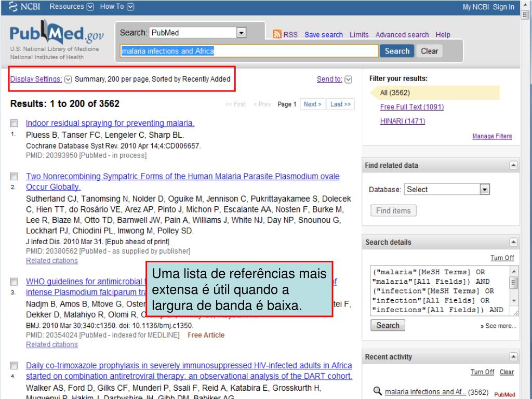
Task: Click the blue Search button
Action: tap(397, 51)
